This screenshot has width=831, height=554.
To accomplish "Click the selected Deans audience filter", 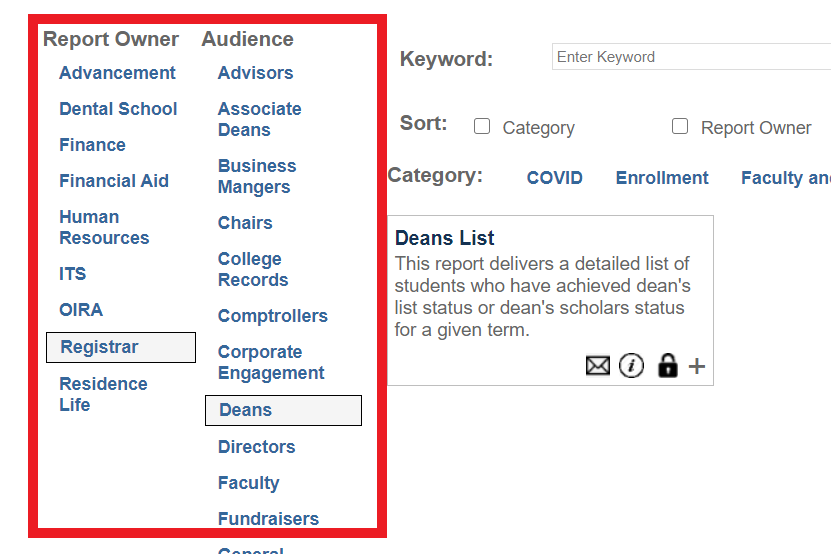I will [x=282, y=410].
